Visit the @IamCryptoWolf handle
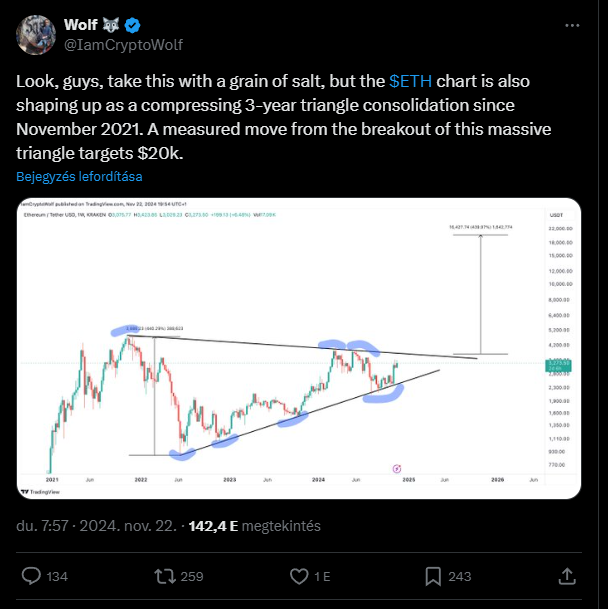608x609 pixels. [x=123, y=44]
